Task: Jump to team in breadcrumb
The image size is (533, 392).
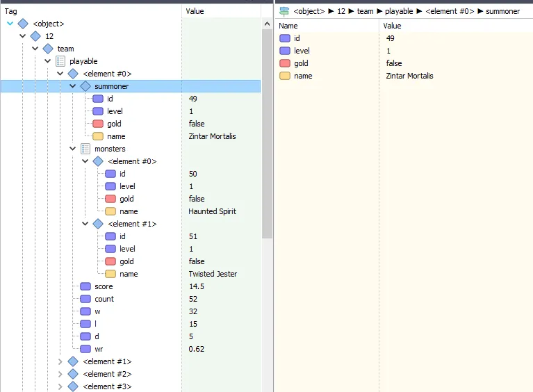Action: 365,11
